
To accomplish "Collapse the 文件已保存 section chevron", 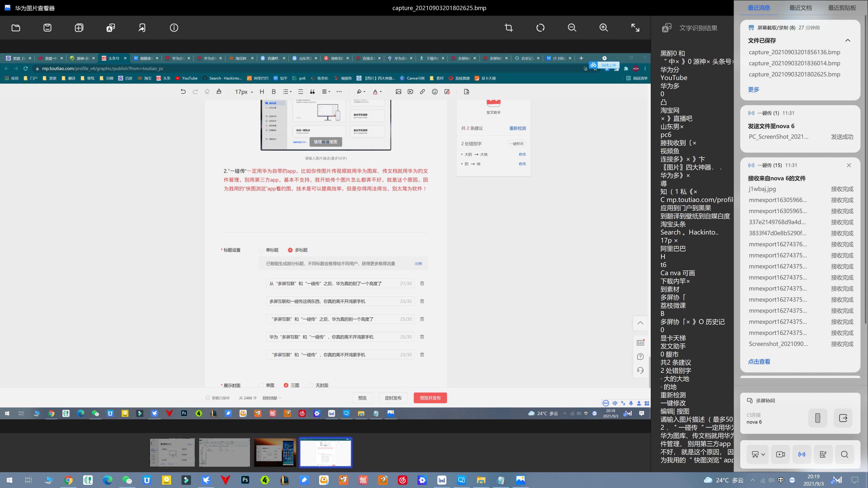I will point(848,40).
